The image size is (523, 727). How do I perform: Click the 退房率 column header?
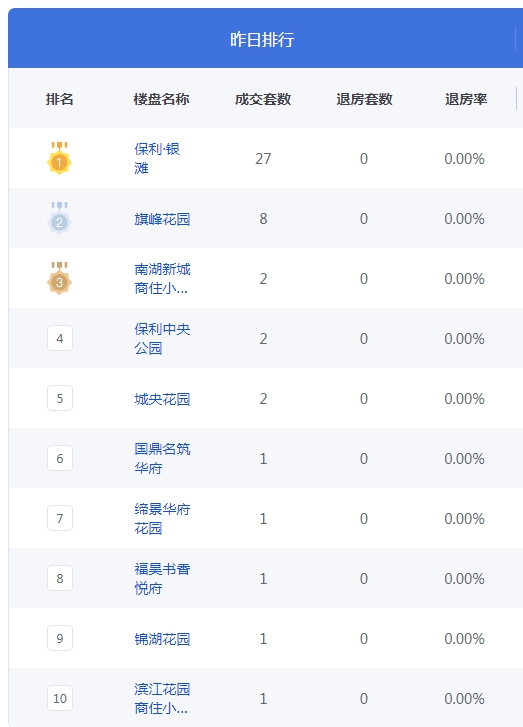[x=466, y=99]
